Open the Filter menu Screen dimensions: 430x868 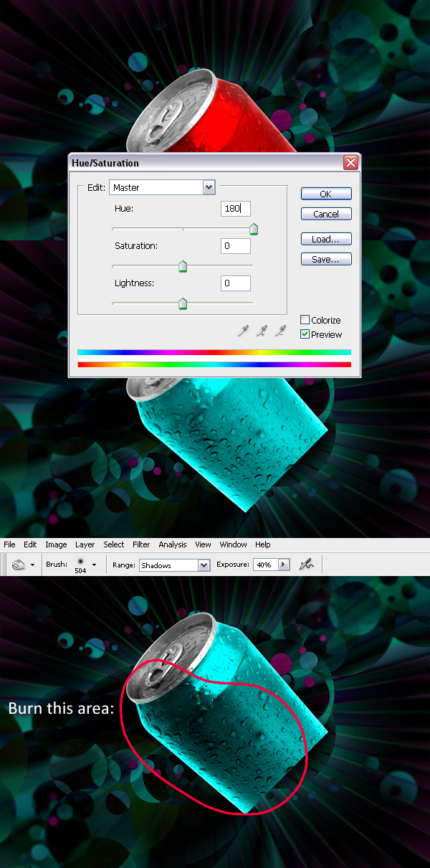pyautogui.click(x=142, y=544)
